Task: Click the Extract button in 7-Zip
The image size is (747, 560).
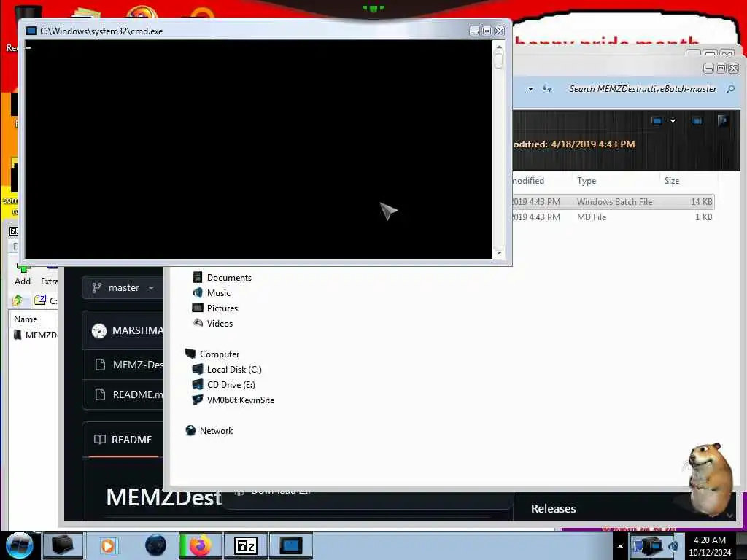Action: coord(49,276)
